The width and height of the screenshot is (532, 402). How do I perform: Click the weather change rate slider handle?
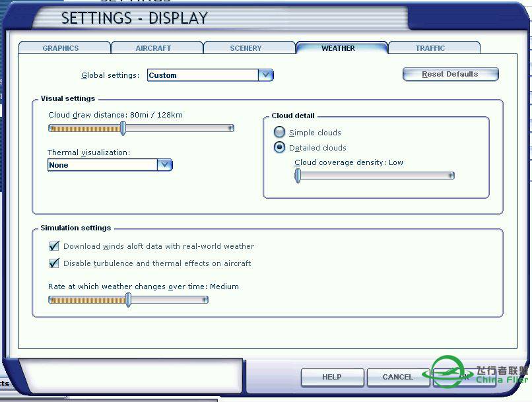click(128, 300)
